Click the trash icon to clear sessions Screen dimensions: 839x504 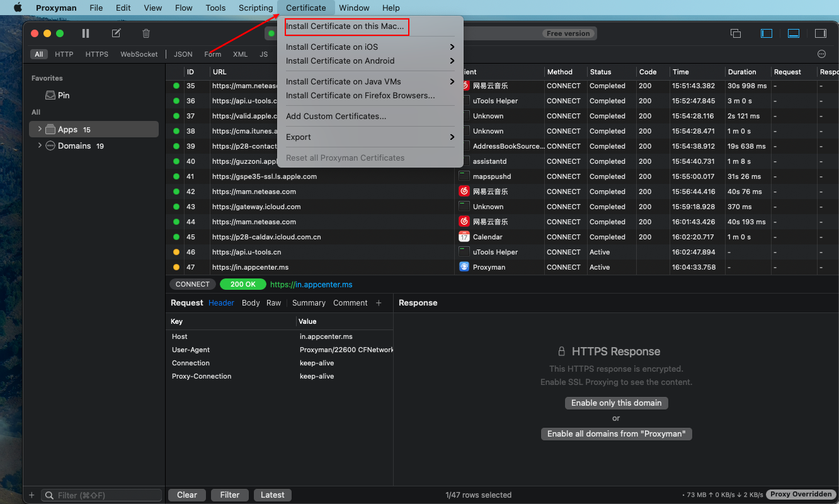click(x=146, y=33)
